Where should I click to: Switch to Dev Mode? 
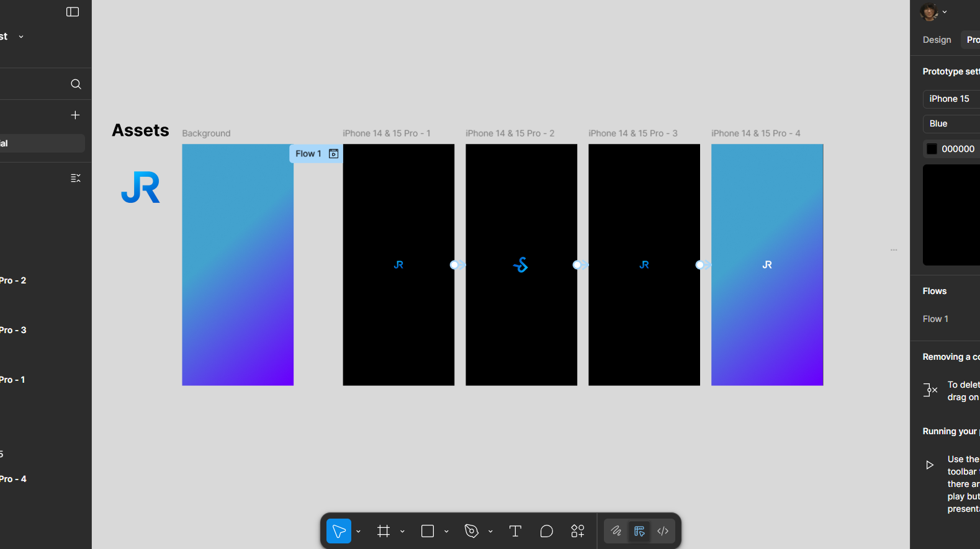[663, 531]
